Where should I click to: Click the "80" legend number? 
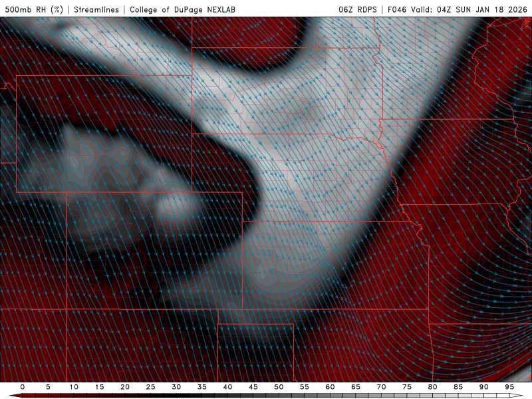433,387
